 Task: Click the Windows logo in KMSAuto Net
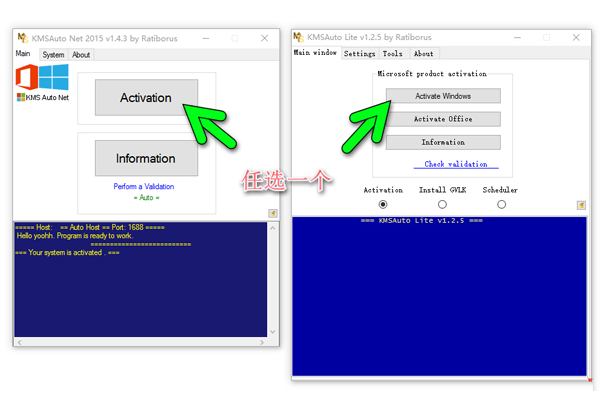[54, 77]
